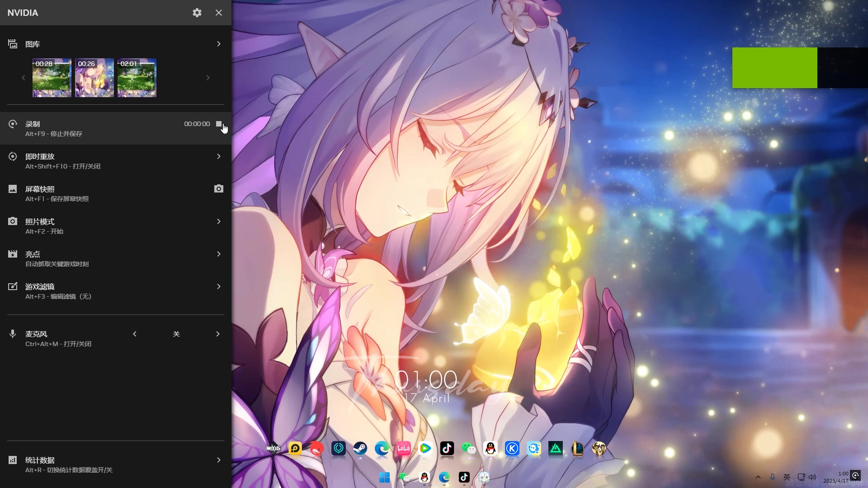This screenshot has height=488, width=868.
Task: Launch the blue robot face dock icon
Action: pyautogui.click(x=534, y=448)
